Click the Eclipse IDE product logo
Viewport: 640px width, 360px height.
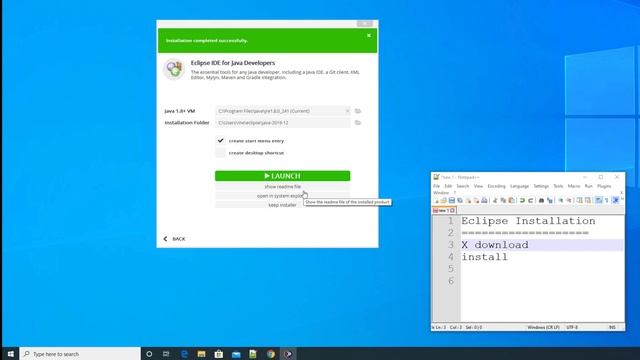coord(174,69)
